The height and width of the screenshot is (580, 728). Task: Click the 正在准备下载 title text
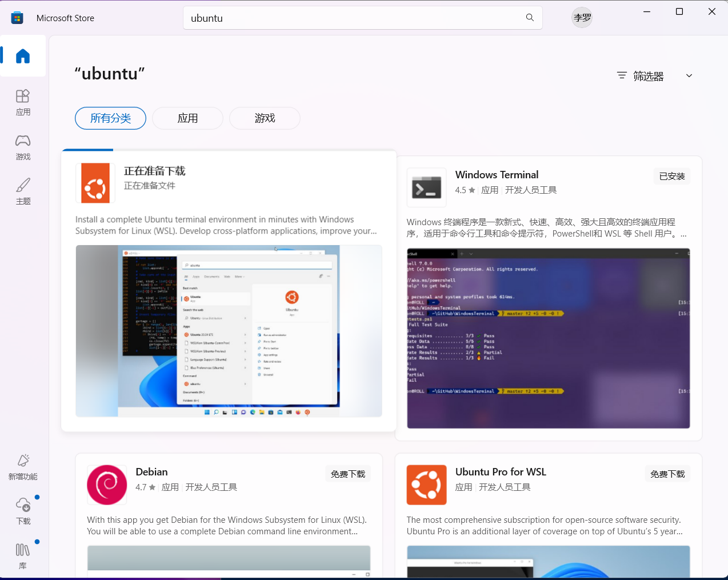[x=155, y=171]
